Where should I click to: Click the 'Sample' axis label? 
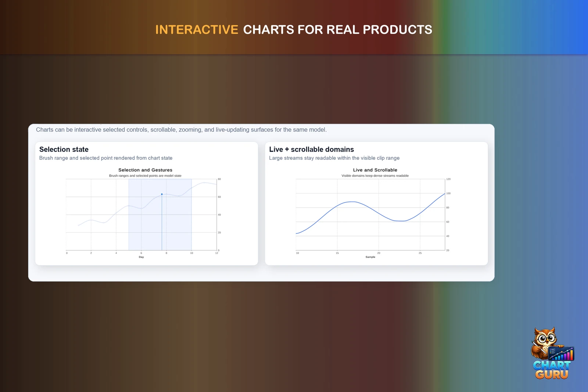(x=370, y=257)
